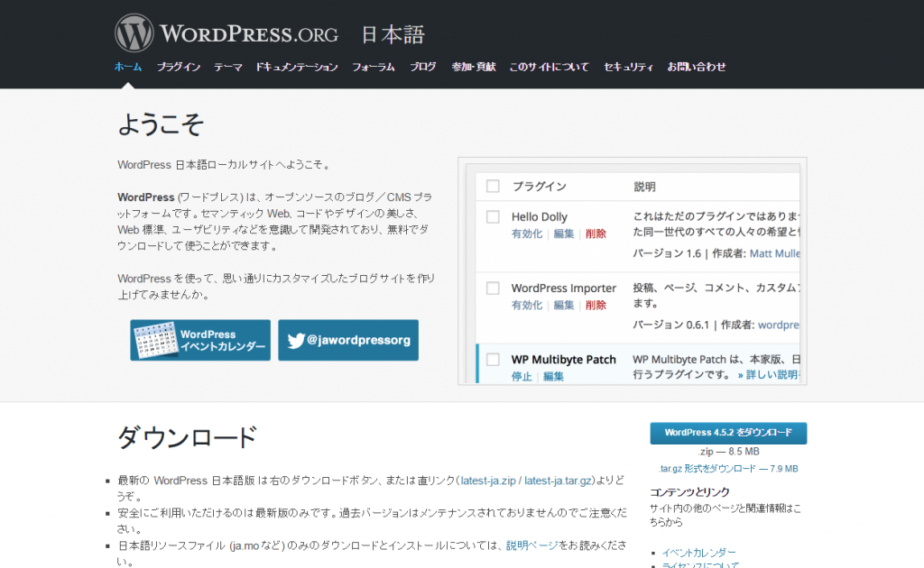The height and width of the screenshot is (568, 924).
Task: Open お問い合わせ in the navigation bar
Action: 697,67
